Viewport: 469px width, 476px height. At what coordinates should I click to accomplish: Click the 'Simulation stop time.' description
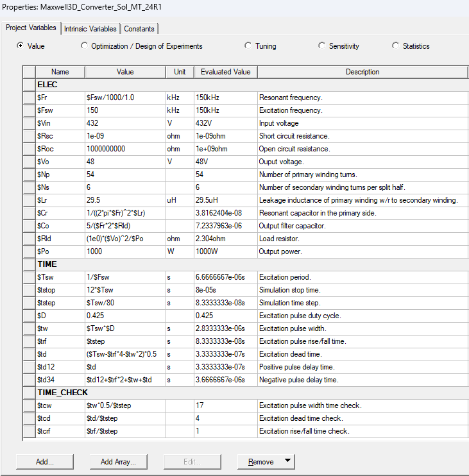(x=289, y=290)
